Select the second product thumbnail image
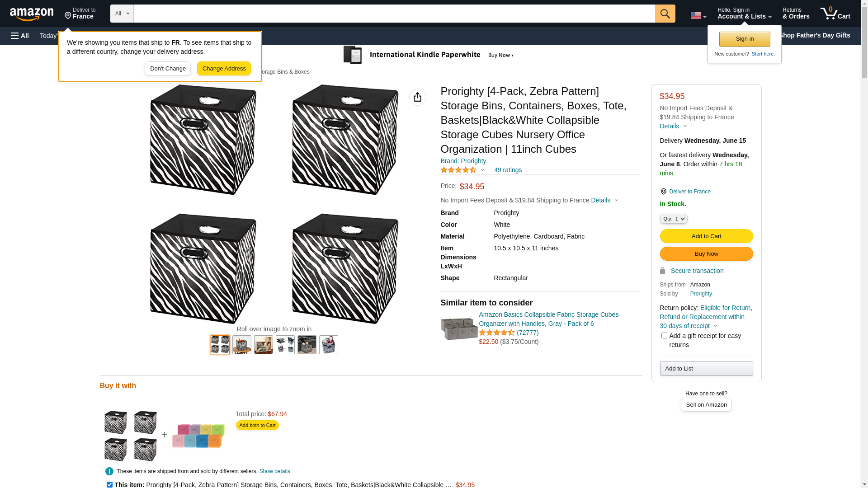 pos(242,345)
